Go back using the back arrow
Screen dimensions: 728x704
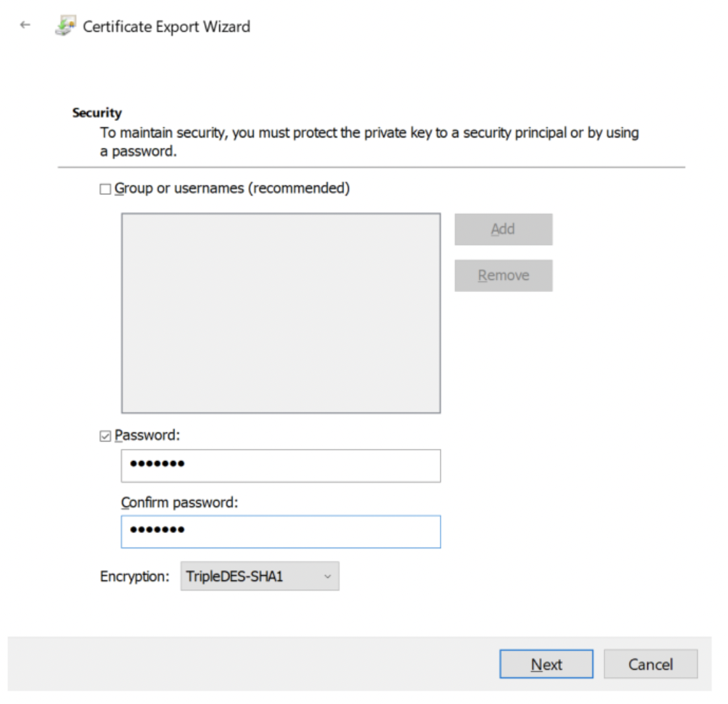click(x=25, y=25)
